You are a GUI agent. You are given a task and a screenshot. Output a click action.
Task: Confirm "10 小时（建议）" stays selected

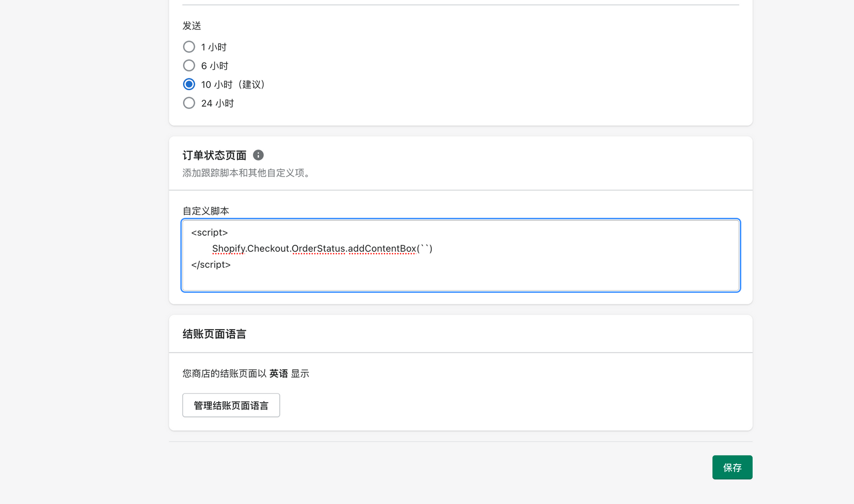189,84
